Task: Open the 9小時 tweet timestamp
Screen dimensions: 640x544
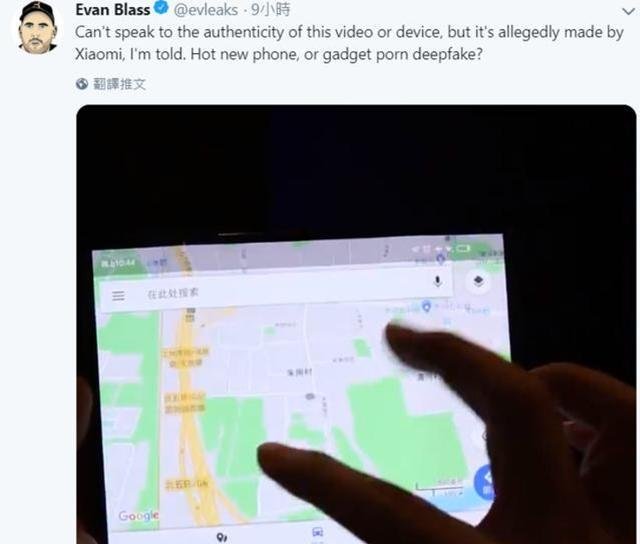Action: pyautogui.click(x=271, y=9)
